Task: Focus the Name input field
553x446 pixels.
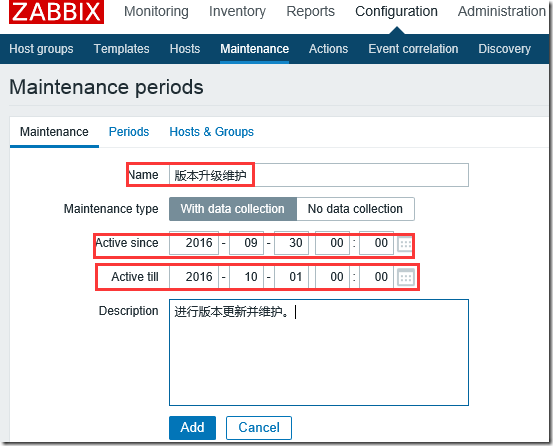Action: click(319, 175)
